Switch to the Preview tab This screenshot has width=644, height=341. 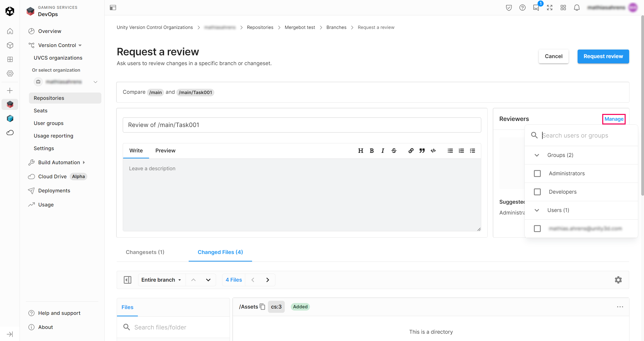pos(165,151)
